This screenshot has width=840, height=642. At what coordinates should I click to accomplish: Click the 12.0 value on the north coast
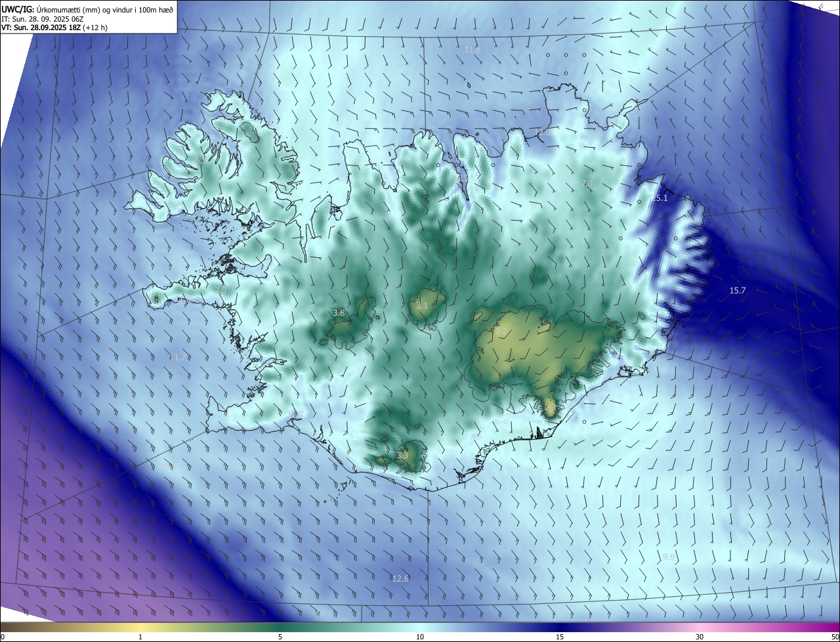543,133
